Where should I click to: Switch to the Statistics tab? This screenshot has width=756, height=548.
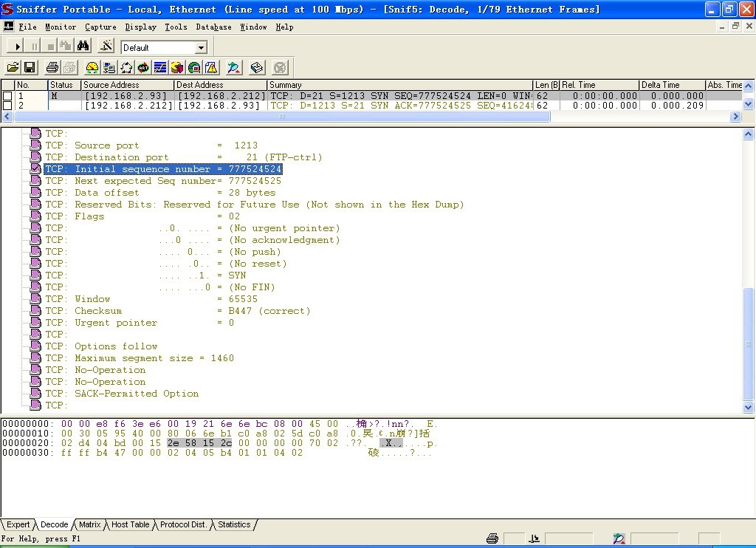tap(234, 524)
